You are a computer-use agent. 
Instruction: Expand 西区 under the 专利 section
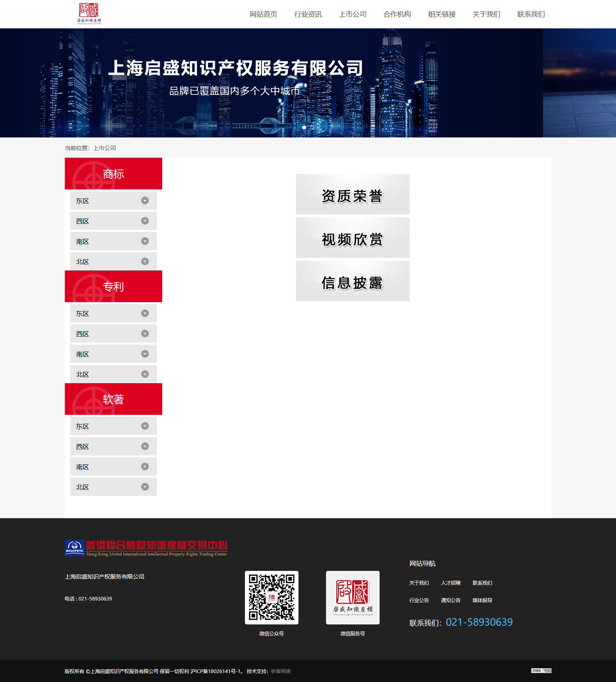coord(113,334)
